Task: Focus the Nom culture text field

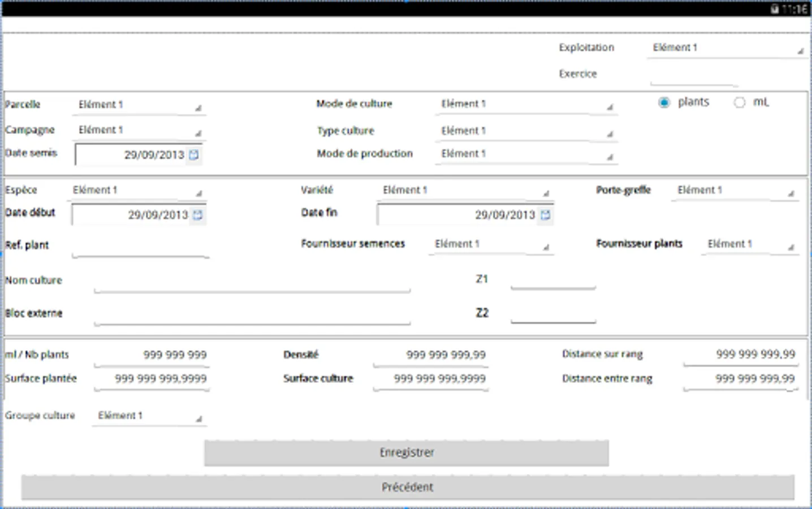Action: point(252,281)
